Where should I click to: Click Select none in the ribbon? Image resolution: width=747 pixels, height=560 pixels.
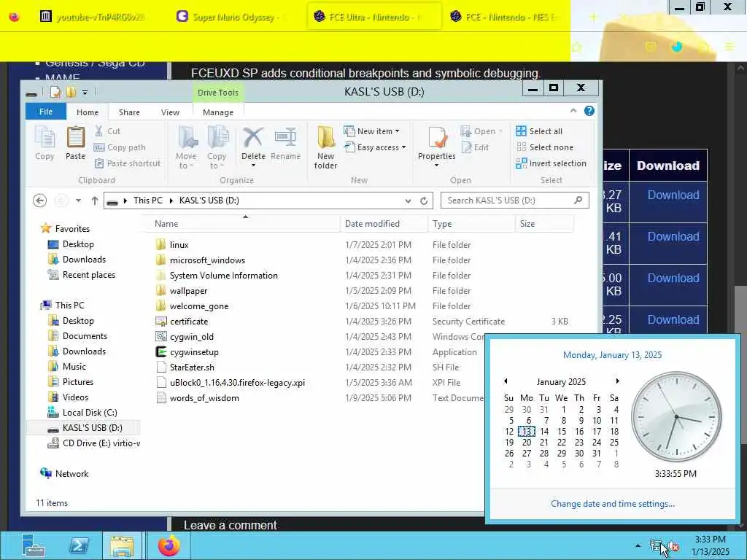[544, 147]
